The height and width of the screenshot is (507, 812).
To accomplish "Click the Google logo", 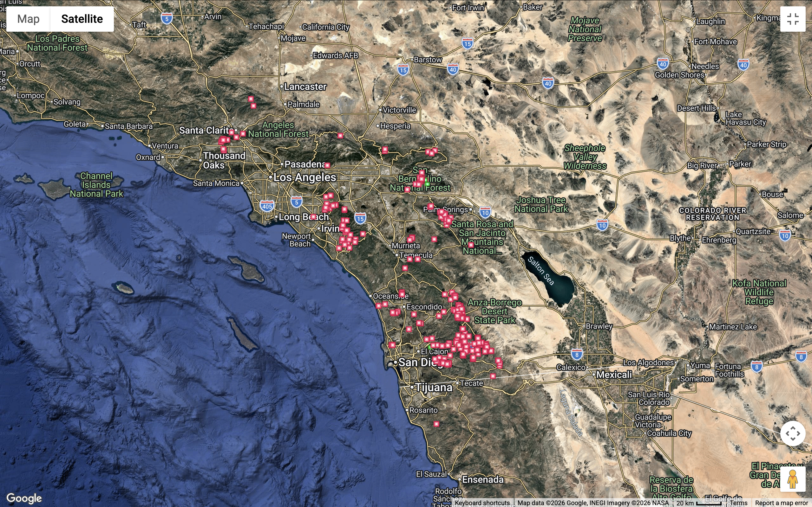I will coord(24,498).
